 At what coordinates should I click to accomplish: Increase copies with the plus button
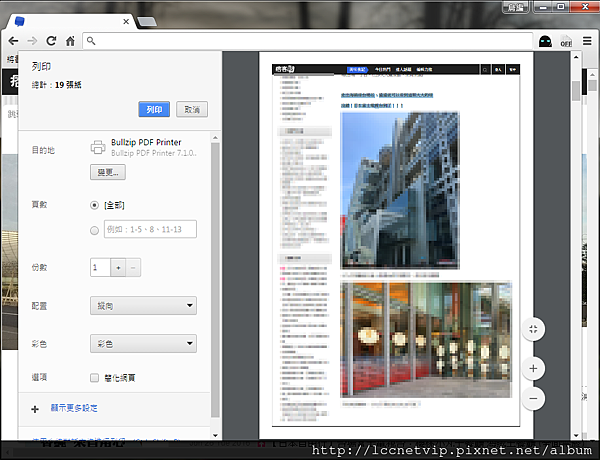[x=117, y=268]
